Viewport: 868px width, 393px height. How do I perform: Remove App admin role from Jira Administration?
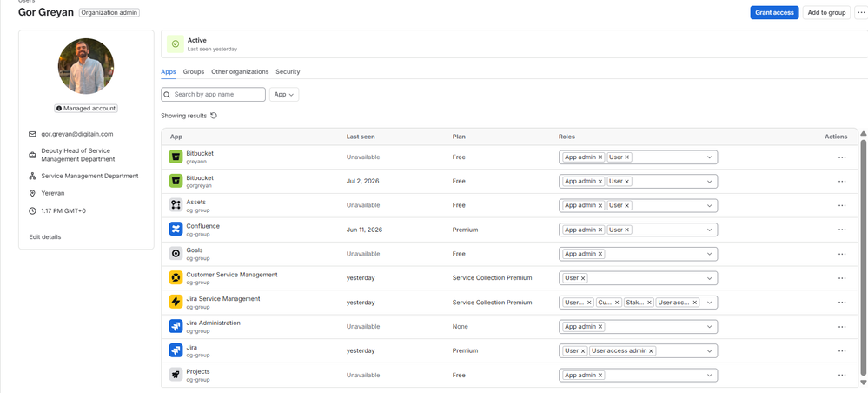click(600, 326)
